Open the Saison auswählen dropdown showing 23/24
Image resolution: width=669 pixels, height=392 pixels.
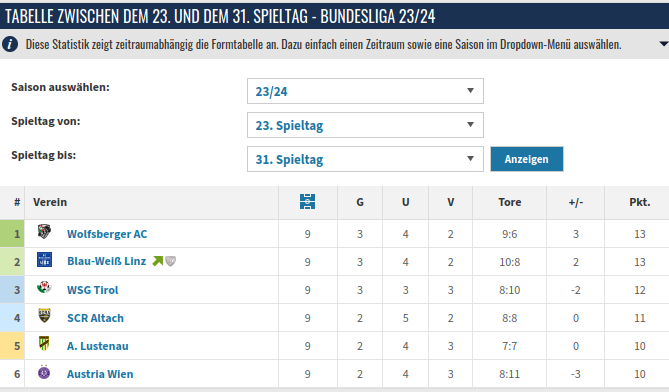(365, 91)
